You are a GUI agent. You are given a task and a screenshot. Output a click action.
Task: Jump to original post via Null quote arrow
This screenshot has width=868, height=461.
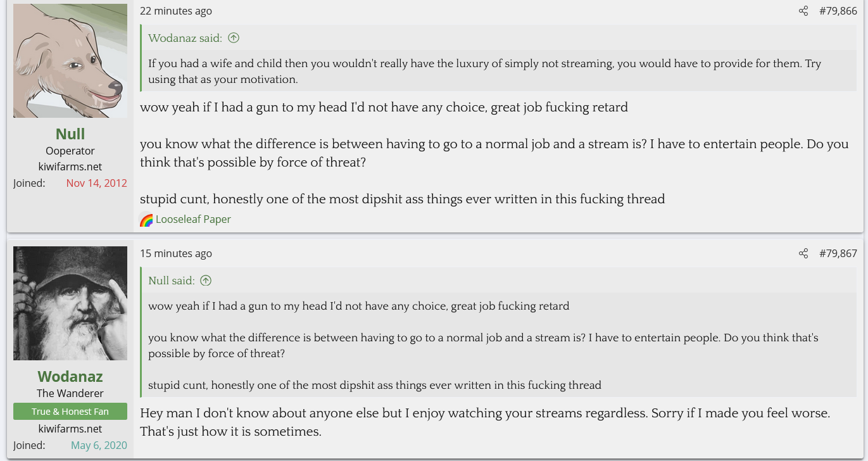(x=206, y=281)
